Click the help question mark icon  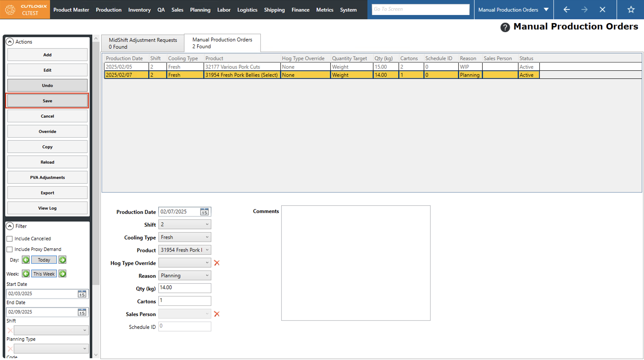tap(505, 27)
